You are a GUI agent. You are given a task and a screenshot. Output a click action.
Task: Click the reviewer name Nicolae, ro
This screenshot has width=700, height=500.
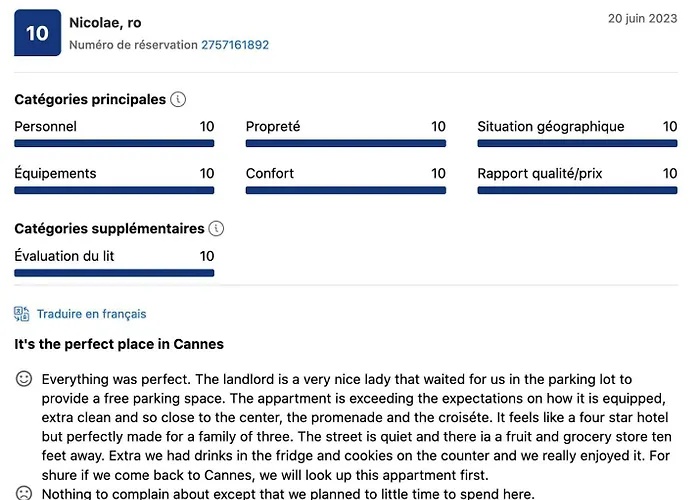105,22
